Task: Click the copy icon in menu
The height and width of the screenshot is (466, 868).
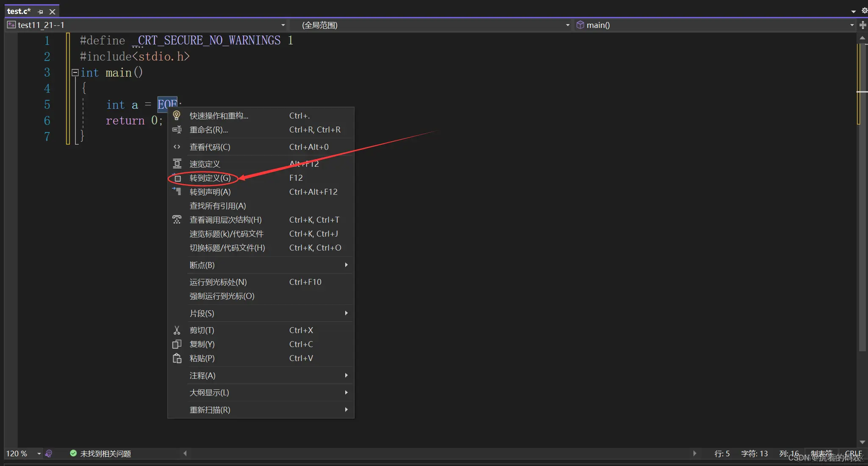Action: (x=177, y=344)
